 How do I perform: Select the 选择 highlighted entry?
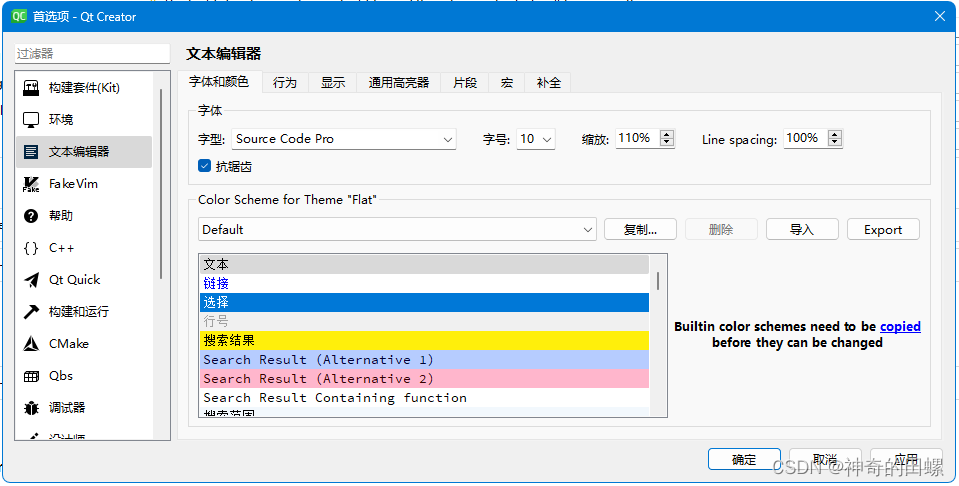click(424, 302)
